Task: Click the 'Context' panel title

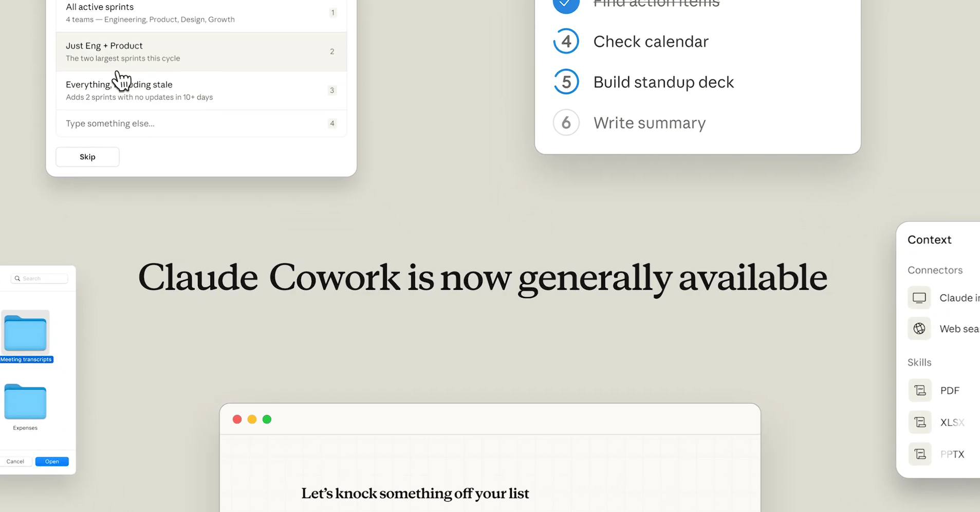Action: [929, 240]
